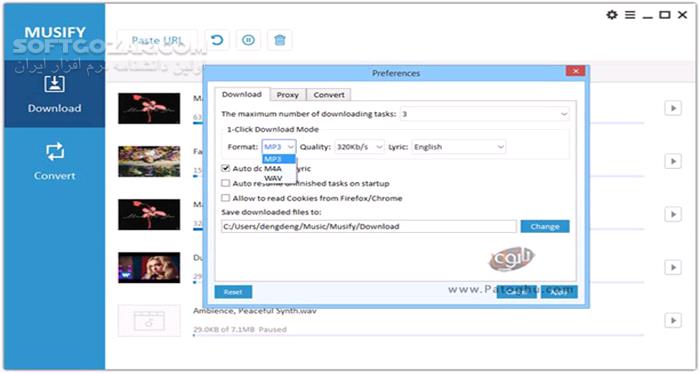The width and height of the screenshot is (700, 373).
Task: Toggle the Auto download lyric checkbox
Action: click(226, 168)
